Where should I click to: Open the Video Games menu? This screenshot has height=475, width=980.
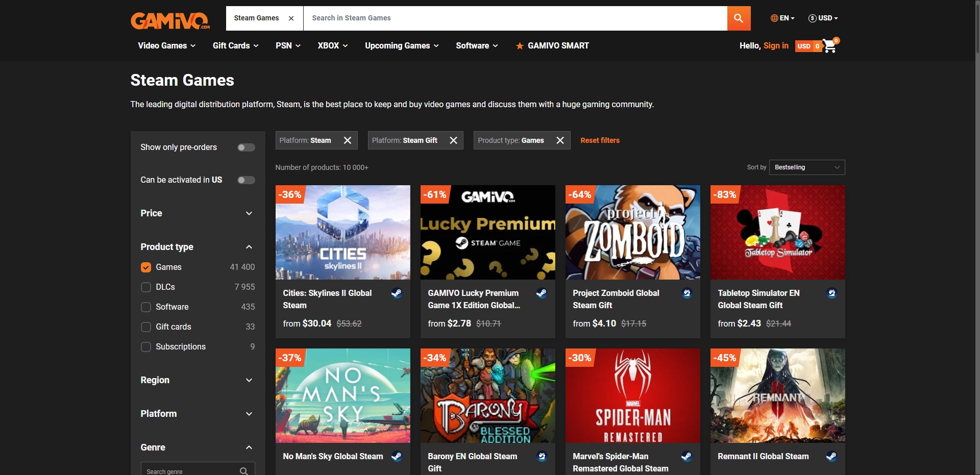click(x=166, y=45)
